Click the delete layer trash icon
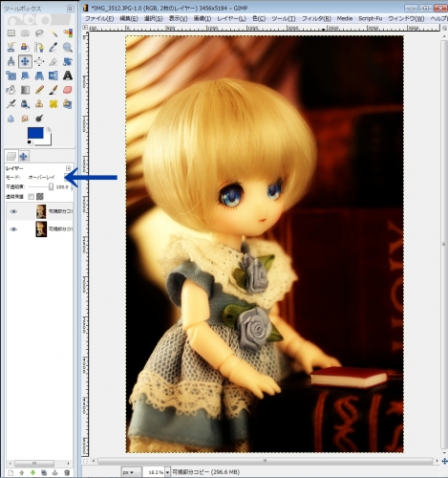448x478 pixels. [x=67, y=472]
